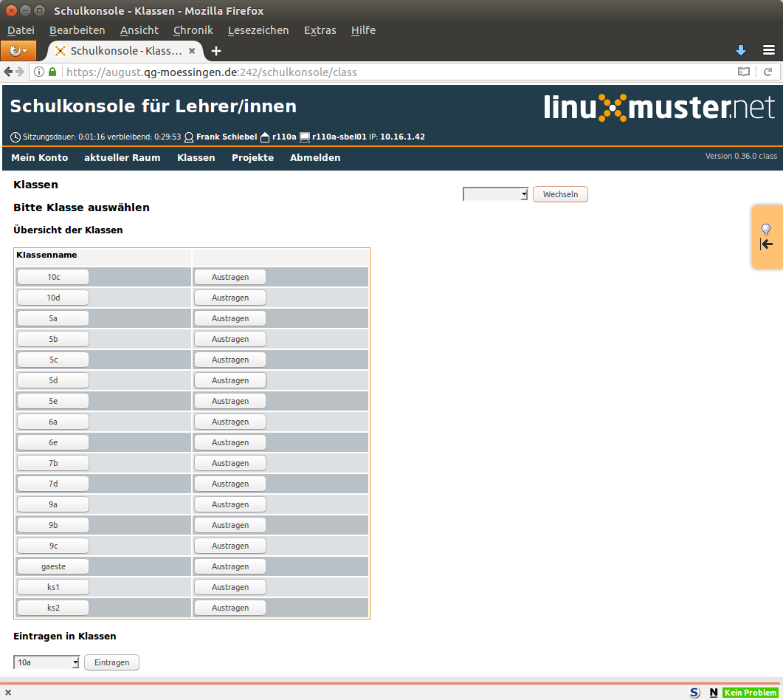
Task: Expand the 10a dropdown under Eintragen in Klassen
Action: 46,662
